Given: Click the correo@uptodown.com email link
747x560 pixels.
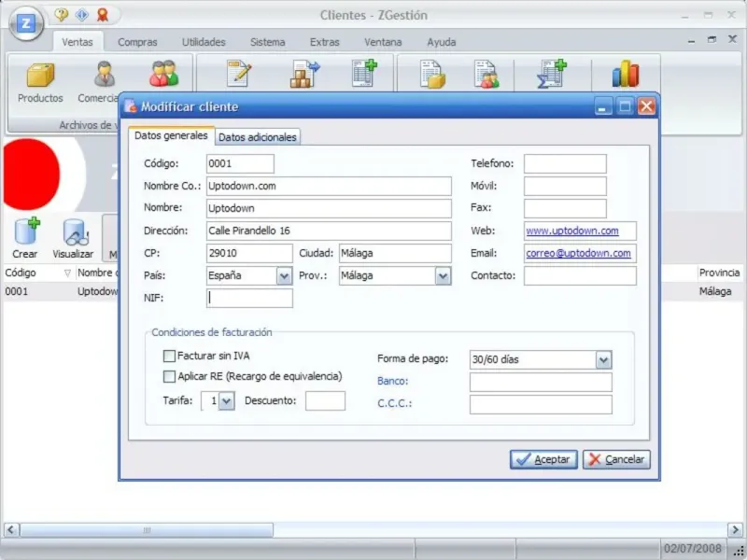Looking at the screenshot, I should 578,253.
